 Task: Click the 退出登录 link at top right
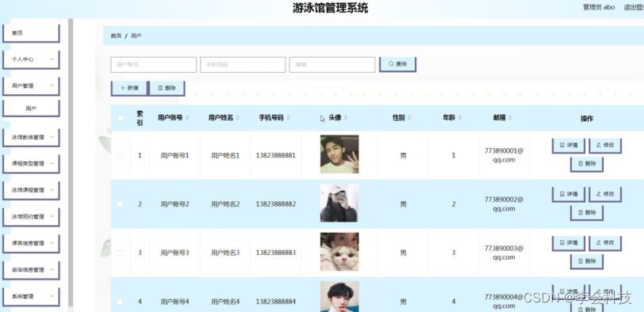click(x=634, y=7)
